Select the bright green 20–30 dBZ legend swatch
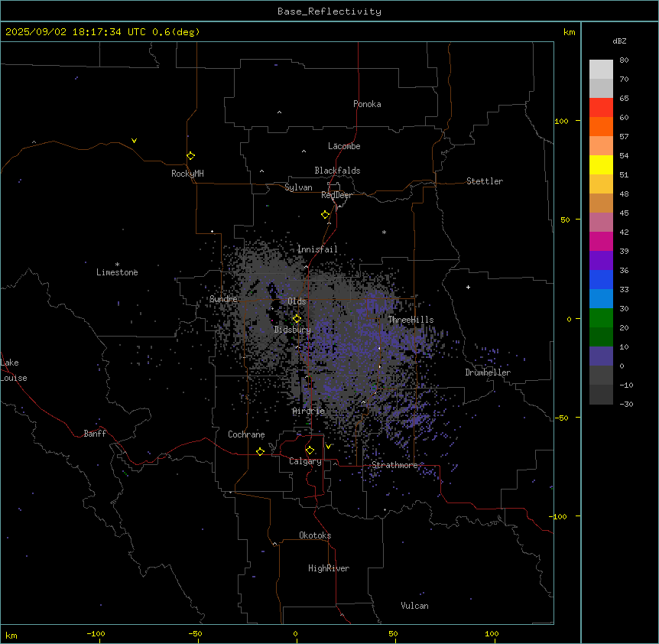This screenshot has height=644, width=659. point(601,318)
